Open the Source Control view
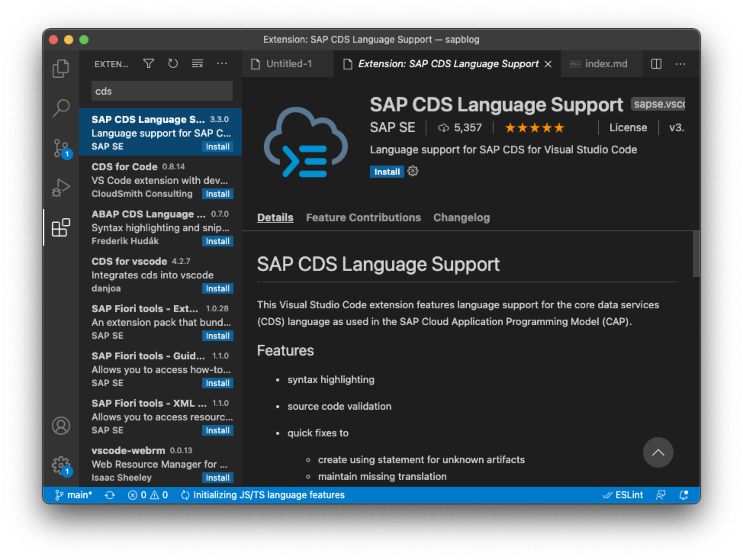The image size is (743, 560). [62, 148]
